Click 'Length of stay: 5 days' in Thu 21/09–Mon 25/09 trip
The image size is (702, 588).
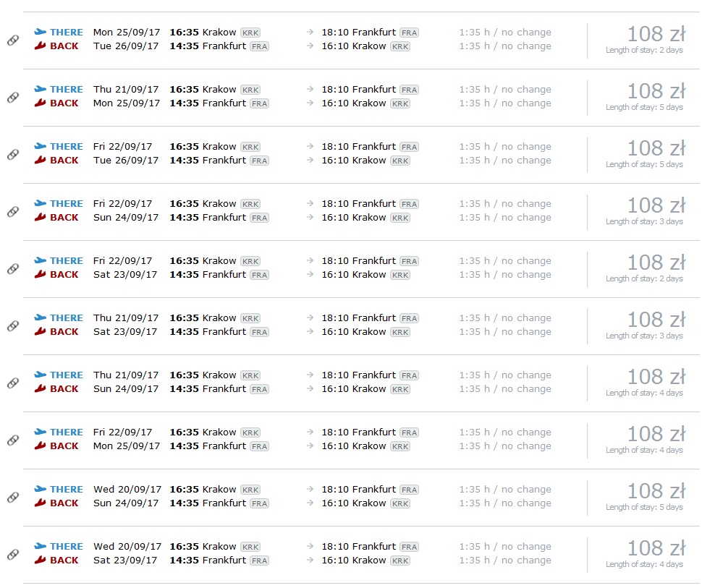pyautogui.click(x=644, y=107)
